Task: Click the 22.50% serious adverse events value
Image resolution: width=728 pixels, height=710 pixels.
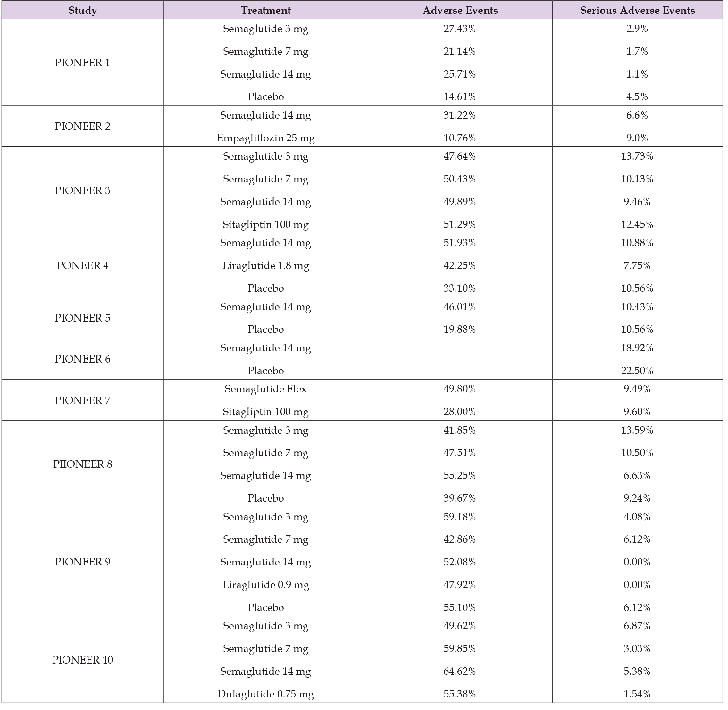Action: 637,371
